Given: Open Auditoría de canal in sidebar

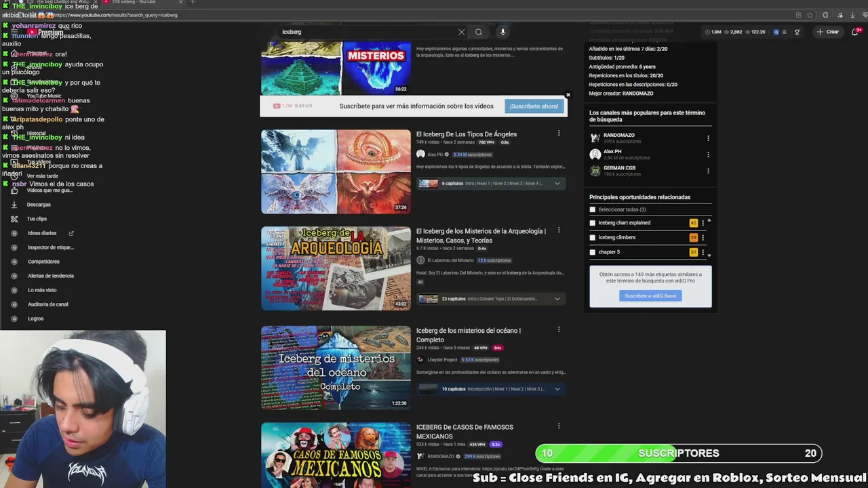Looking at the screenshot, I should [47, 304].
